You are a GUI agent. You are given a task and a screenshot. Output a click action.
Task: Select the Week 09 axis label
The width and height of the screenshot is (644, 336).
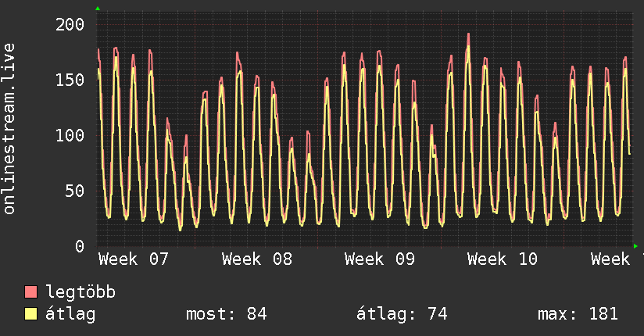coord(380,259)
